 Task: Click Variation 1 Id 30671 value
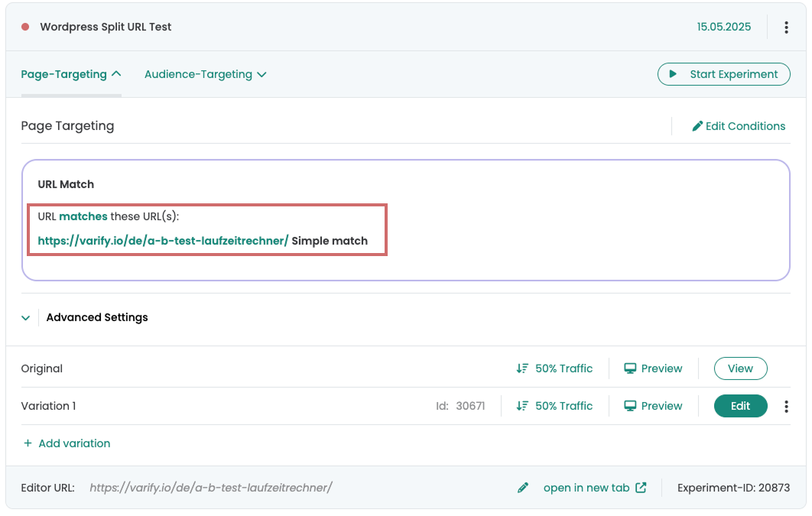pos(470,406)
